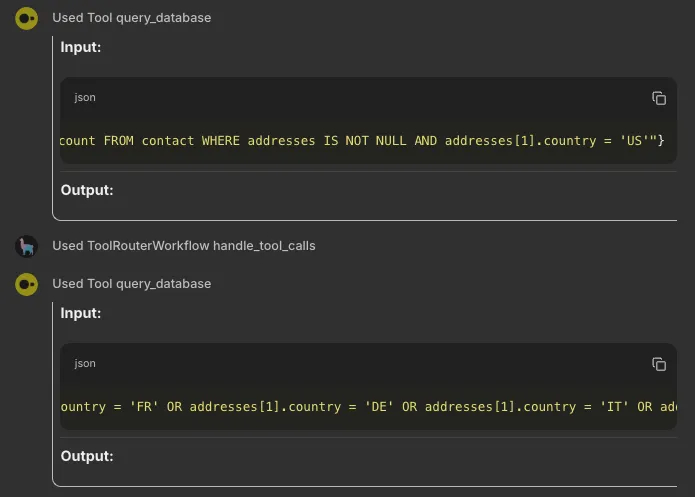695x497 pixels.
Task: Click the query_database avatar above the 'FR' query
Action: pyautogui.click(x=27, y=284)
